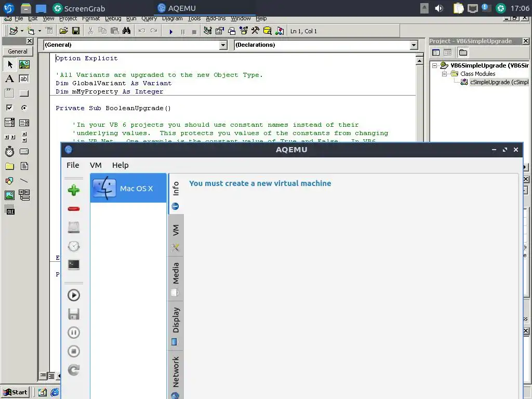532x399 pixels.
Task: Switch to the Display tab in AQEMU
Action: (176, 326)
